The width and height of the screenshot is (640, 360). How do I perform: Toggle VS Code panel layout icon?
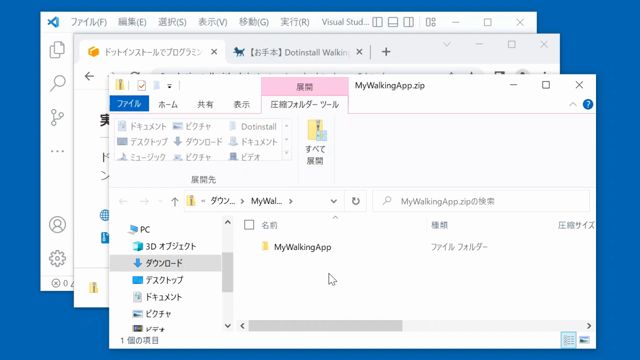[x=393, y=22]
